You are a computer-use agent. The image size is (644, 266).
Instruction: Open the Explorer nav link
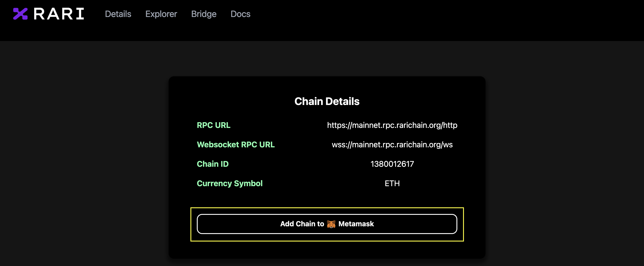tap(161, 14)
